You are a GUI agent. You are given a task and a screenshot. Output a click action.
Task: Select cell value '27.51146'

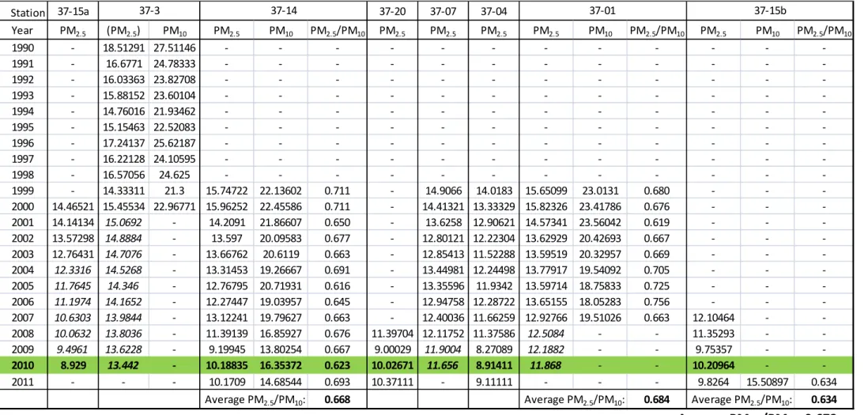(175, 48)
